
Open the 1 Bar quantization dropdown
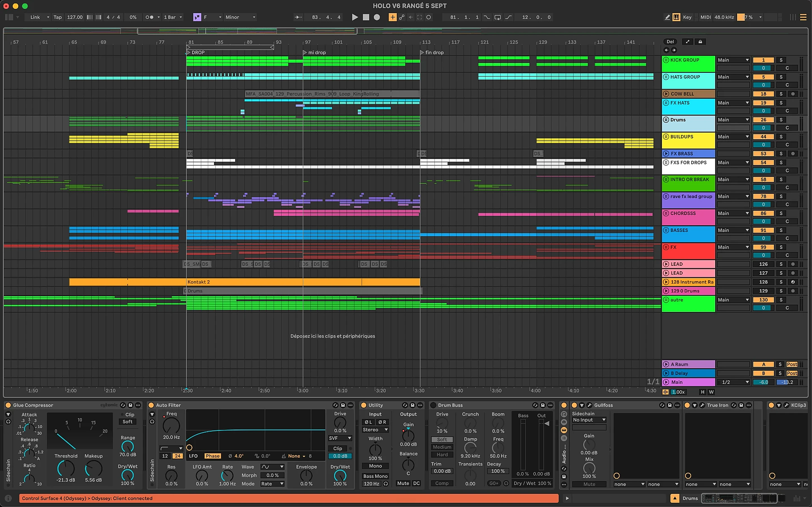(173, 17)
